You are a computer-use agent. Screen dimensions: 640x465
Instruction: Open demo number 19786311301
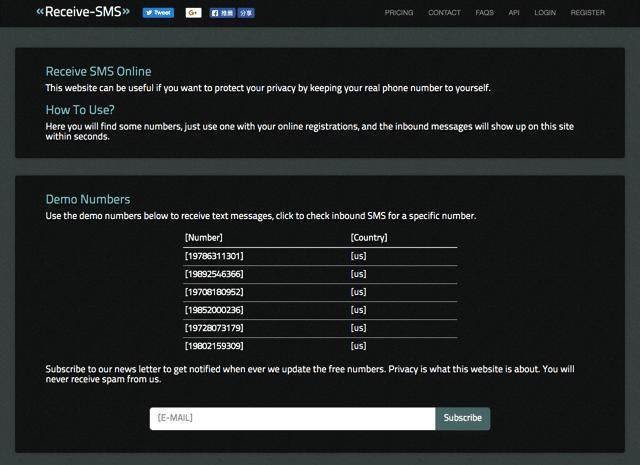pyautogui.click(x=214, y=256)
